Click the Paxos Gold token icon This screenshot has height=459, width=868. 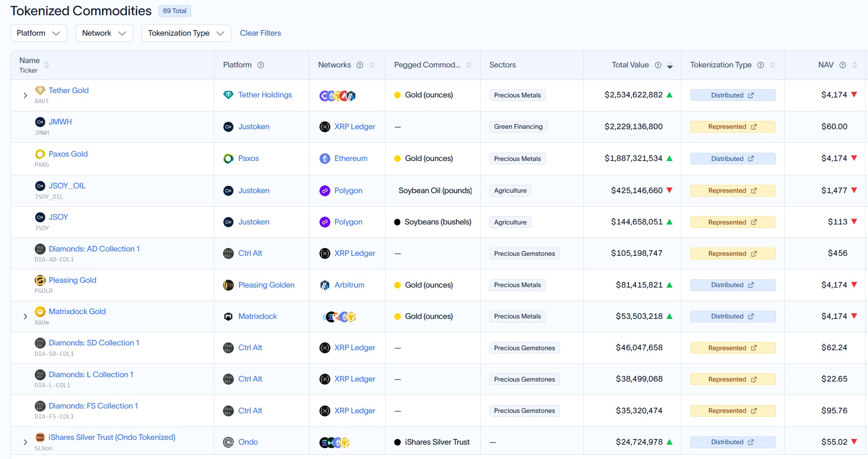40,154
